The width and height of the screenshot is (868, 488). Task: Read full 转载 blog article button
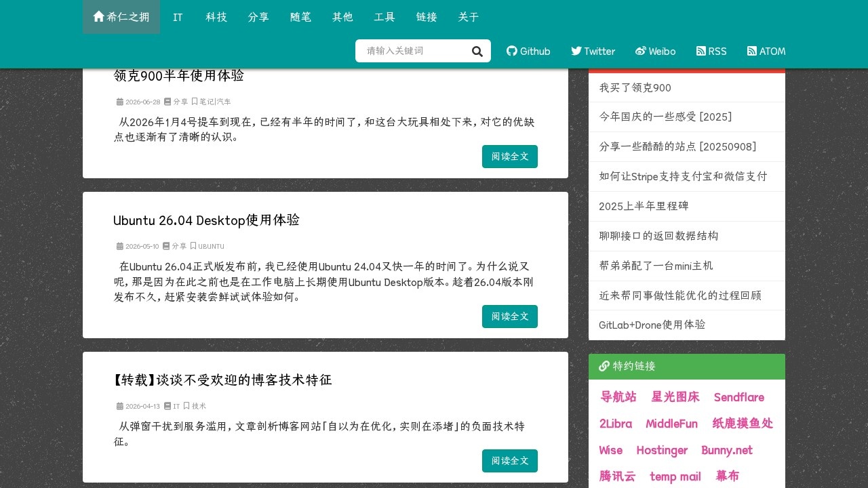tap(510, 461)
